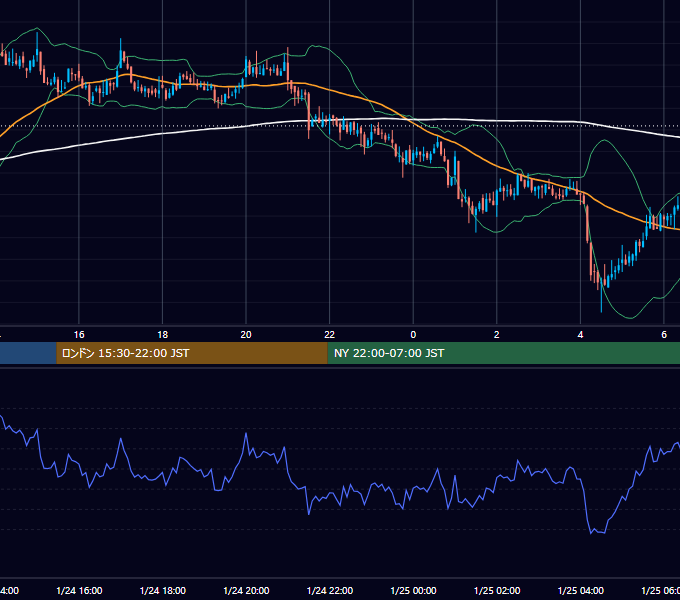Click the 18 hour label on price chart axis

(x=163, y=334)
